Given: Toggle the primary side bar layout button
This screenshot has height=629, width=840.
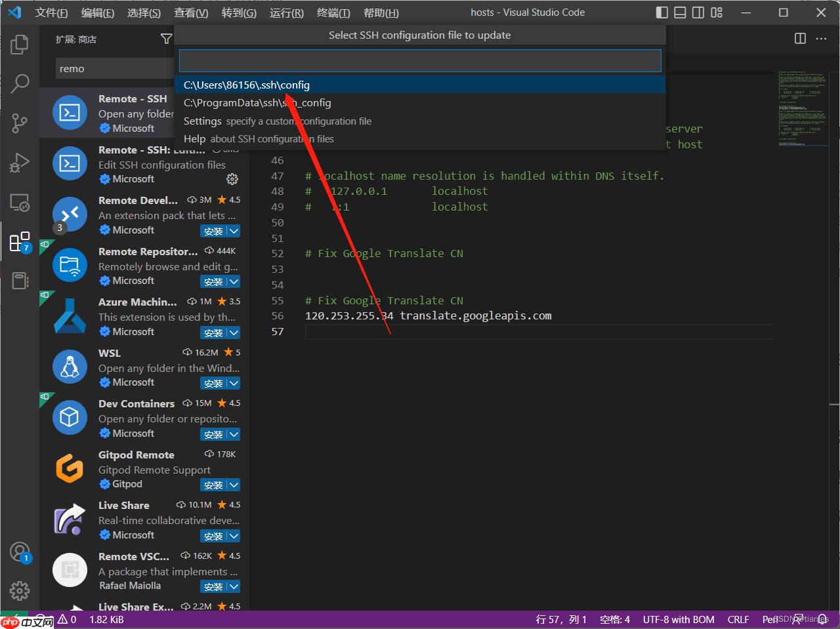Looking at the screenshot, I should (662, 12).
